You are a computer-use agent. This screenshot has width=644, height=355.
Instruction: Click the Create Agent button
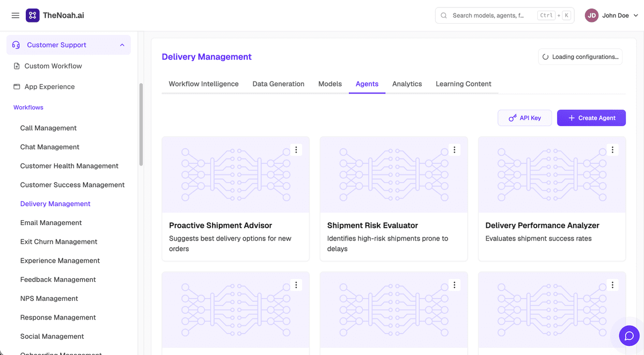591,118
